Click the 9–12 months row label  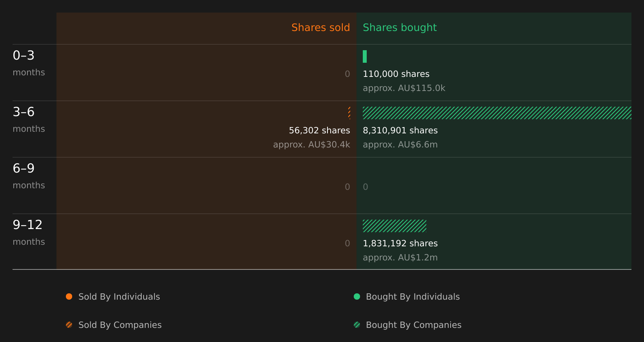[29, 233]
